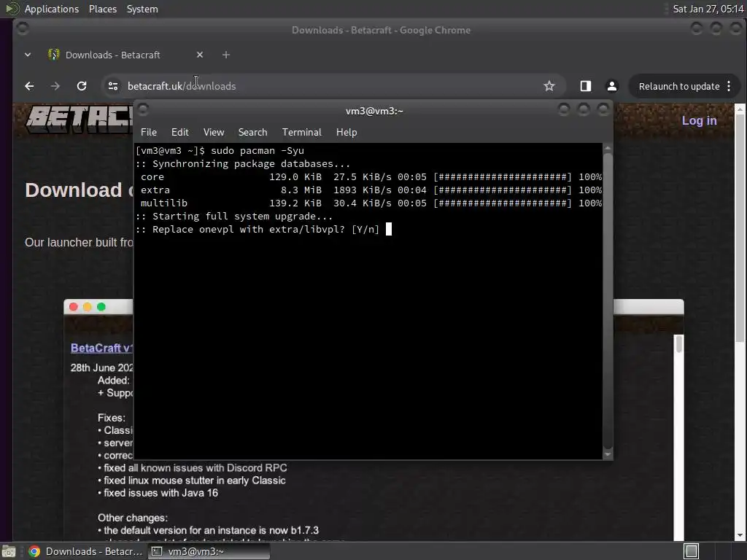This screenshot has height=560, width=747.
Task: Open terminal Edit menu
Action: [x=179, y=133]
